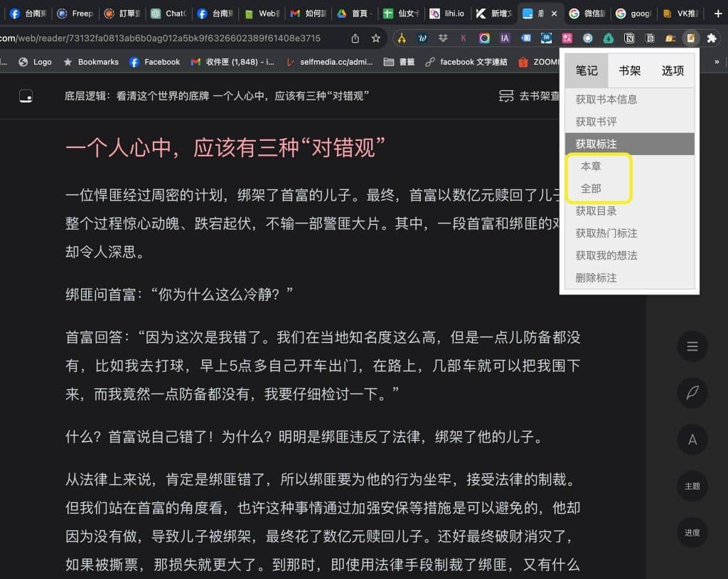Open new browser tab with plus icon
This screenshot has height=579, width=728.
pos(718,14)
